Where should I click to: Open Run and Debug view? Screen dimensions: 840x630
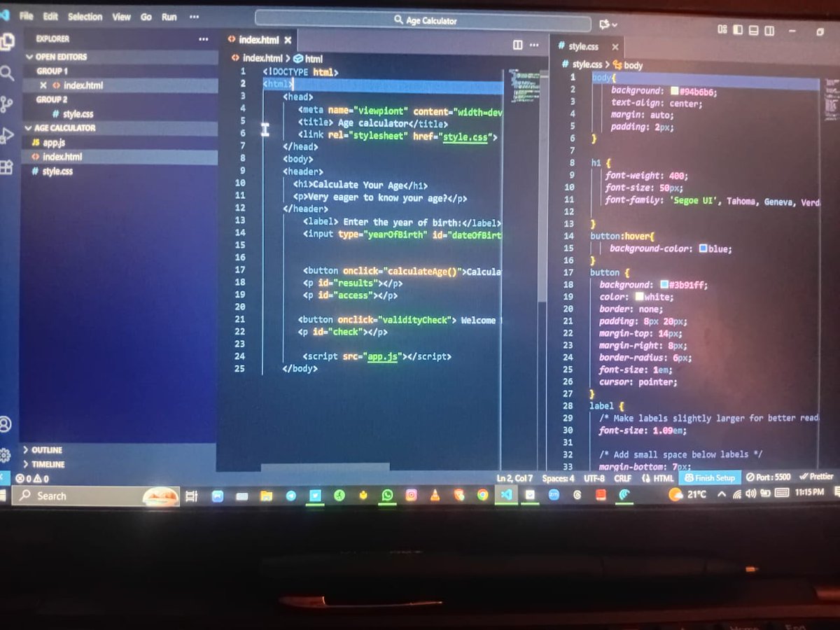click(x=6, y=136)
